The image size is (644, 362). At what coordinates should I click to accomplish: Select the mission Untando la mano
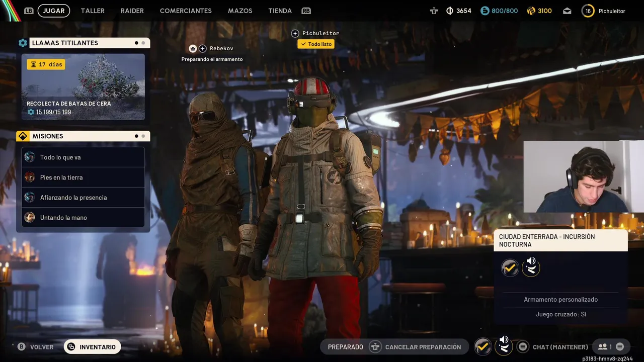[x=83, y=217]
